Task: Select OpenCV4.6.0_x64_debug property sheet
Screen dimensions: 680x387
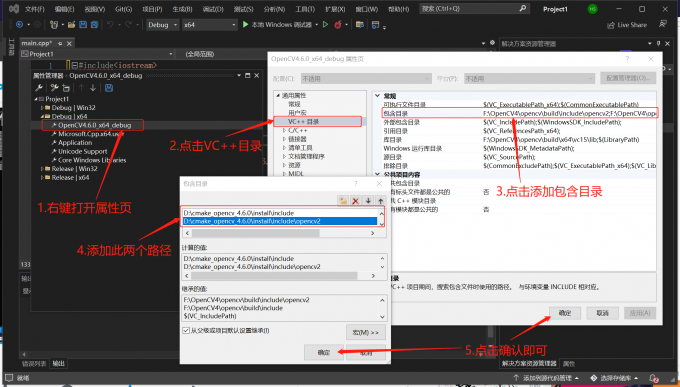Action: click(x=95, y=125)
